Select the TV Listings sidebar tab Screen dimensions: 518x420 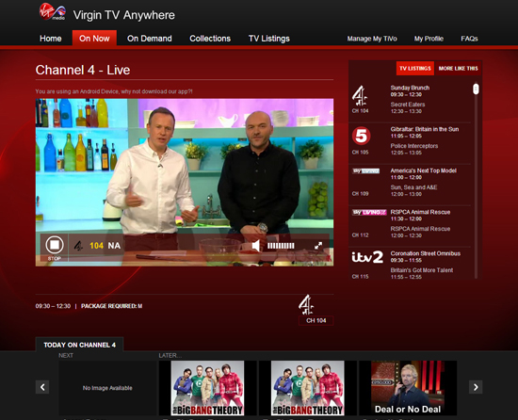[415, 69]
